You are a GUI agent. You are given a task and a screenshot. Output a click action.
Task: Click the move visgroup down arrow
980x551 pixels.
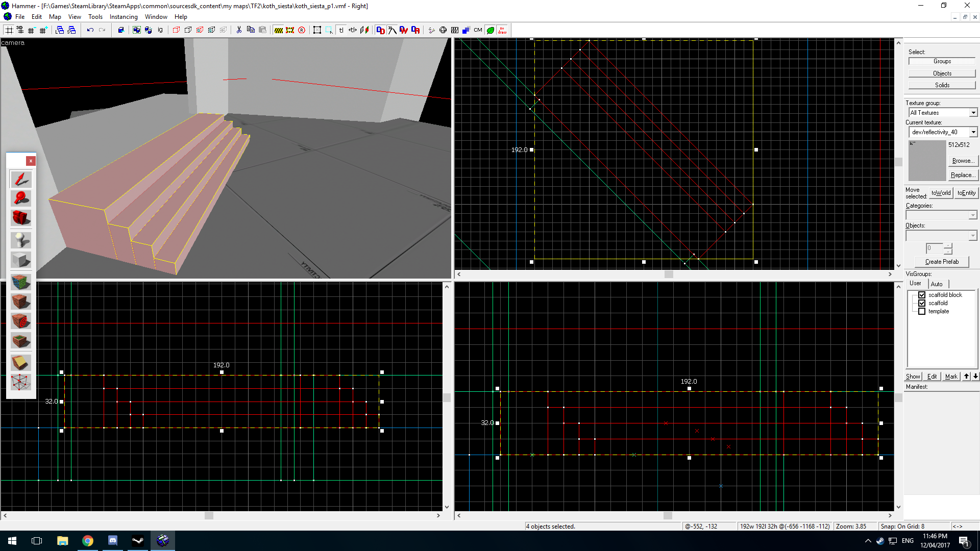pos(975,376)
